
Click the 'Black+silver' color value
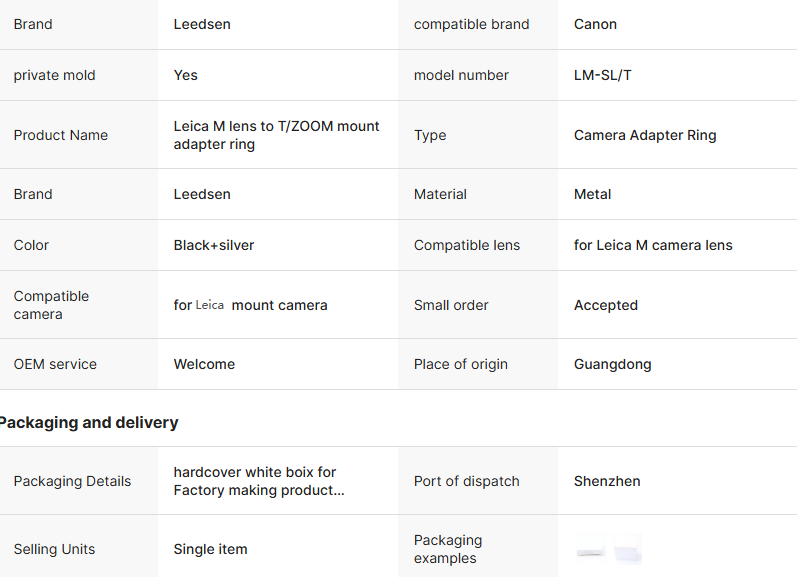[x=214, y=245]
